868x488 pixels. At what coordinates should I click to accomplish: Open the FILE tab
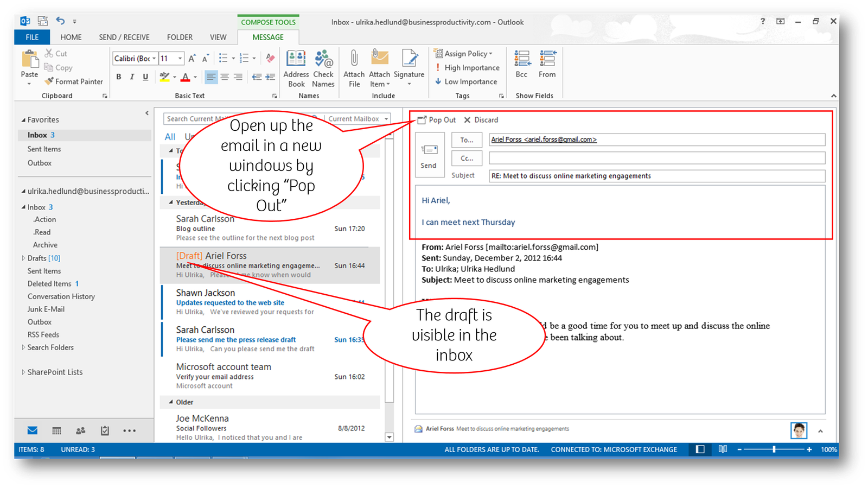(32, 37)
